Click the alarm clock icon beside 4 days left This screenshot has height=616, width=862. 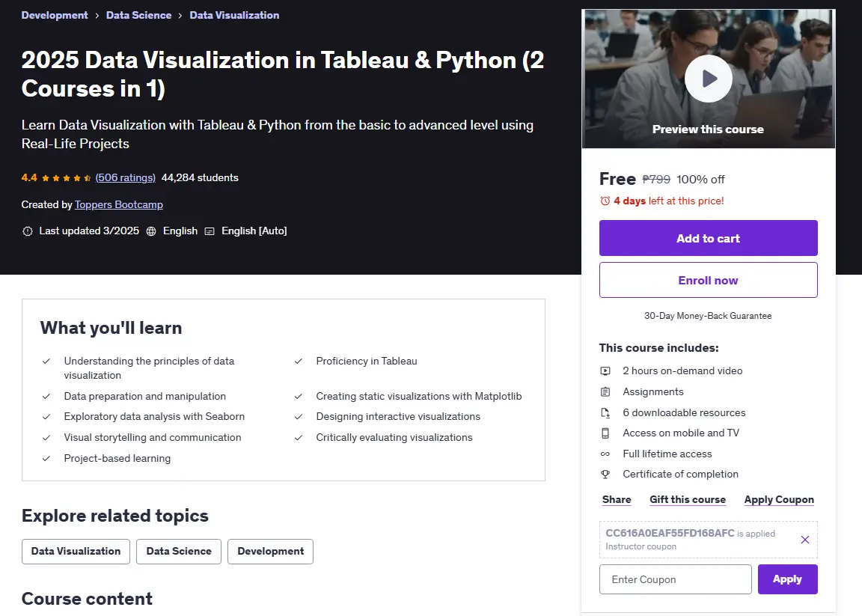(x=605, y=201)
